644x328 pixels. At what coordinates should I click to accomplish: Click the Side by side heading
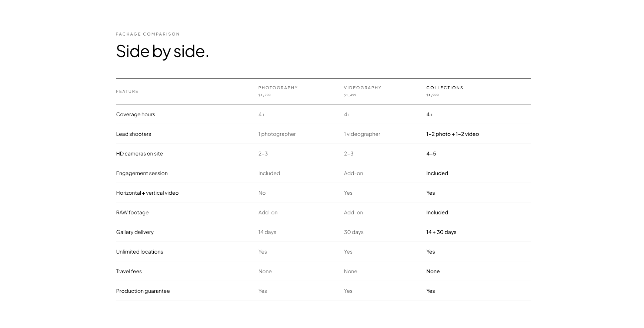162,51
